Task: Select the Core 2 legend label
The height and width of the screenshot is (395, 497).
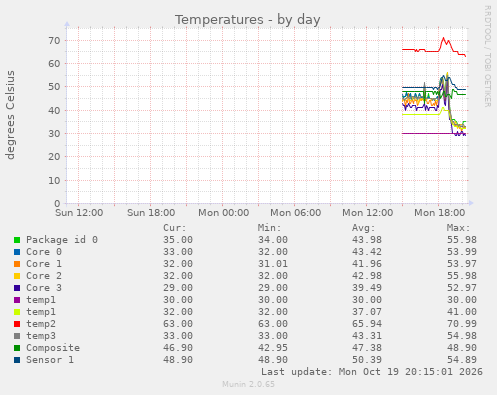Action: point(44,276)
